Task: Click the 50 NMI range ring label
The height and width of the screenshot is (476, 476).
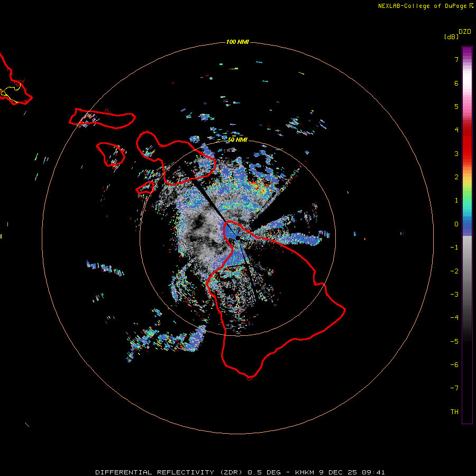Action: pyautogui.click(x=237, y=140)
